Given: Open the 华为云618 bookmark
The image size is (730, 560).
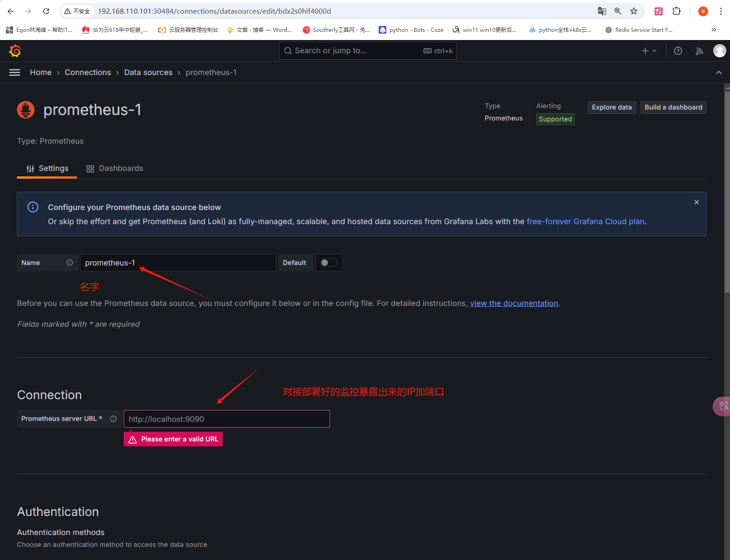Looking at the screenshot, I should (x=115, y=30).
